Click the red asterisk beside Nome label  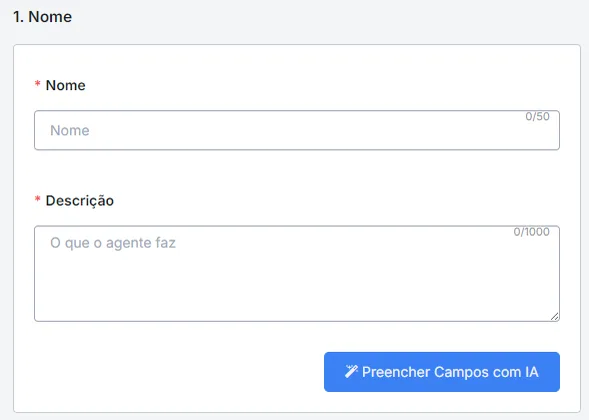tap(38, 84)
